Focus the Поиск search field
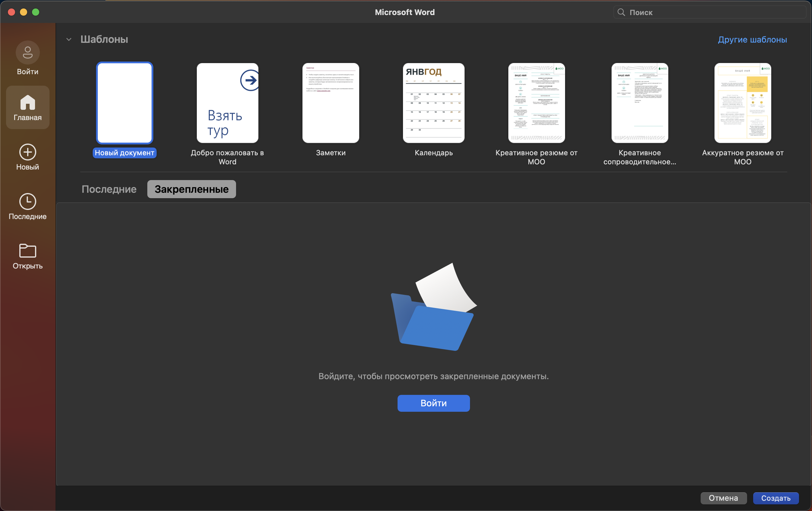This screenshot has height=511, width=812. [x=709, y=12]
